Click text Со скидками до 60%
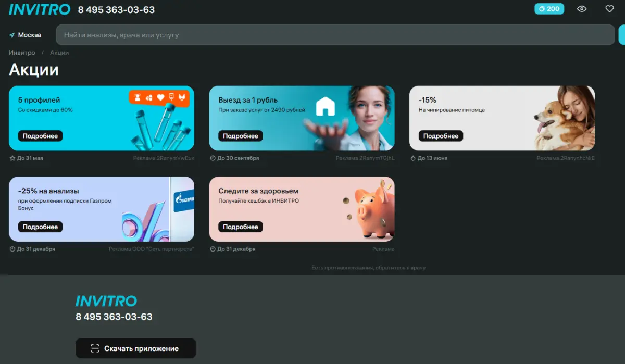 45,110
